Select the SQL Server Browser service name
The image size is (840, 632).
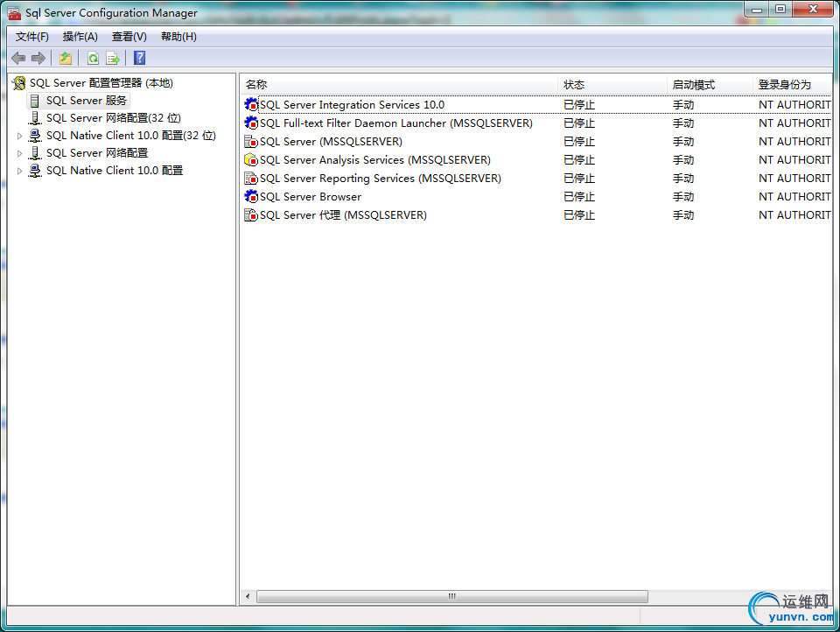(311, 196)
